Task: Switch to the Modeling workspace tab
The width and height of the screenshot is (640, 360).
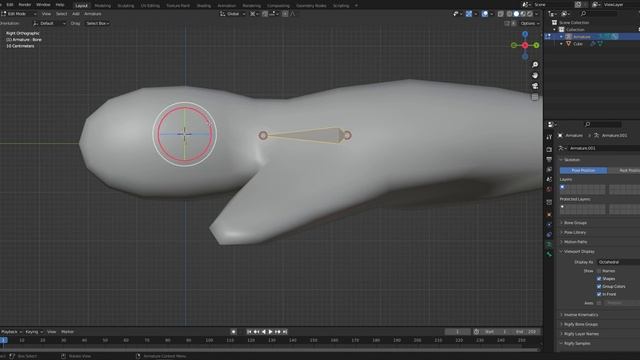Action: click(x=102, y=6)
